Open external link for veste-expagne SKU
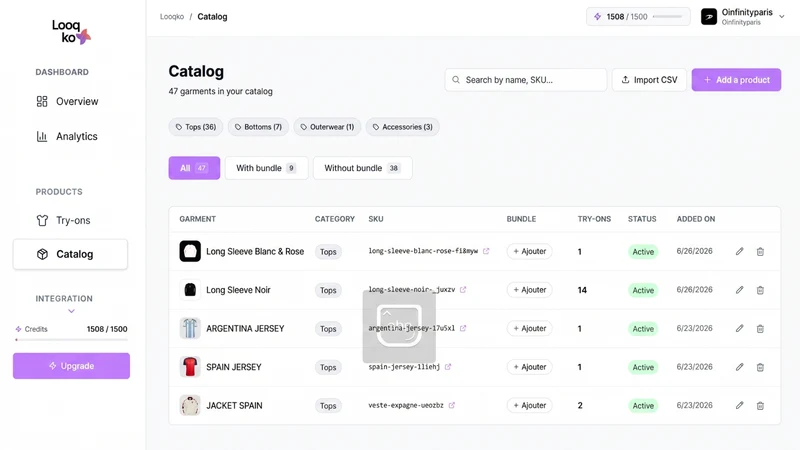 tap(452, 405)
